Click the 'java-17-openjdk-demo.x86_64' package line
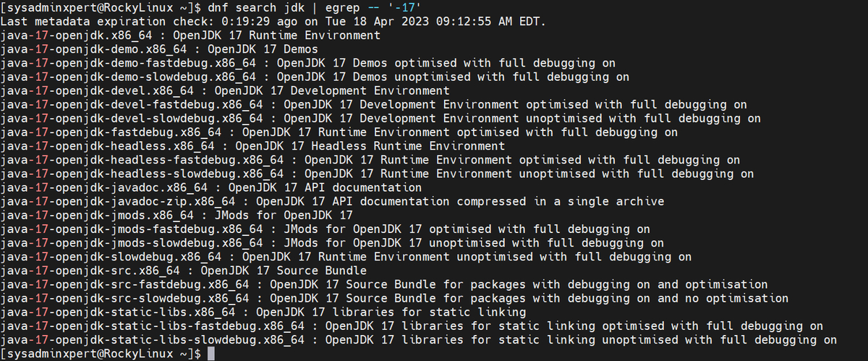The width and height of the screenshot is (868, 361). pyautogui.click(x=159, y=48)
